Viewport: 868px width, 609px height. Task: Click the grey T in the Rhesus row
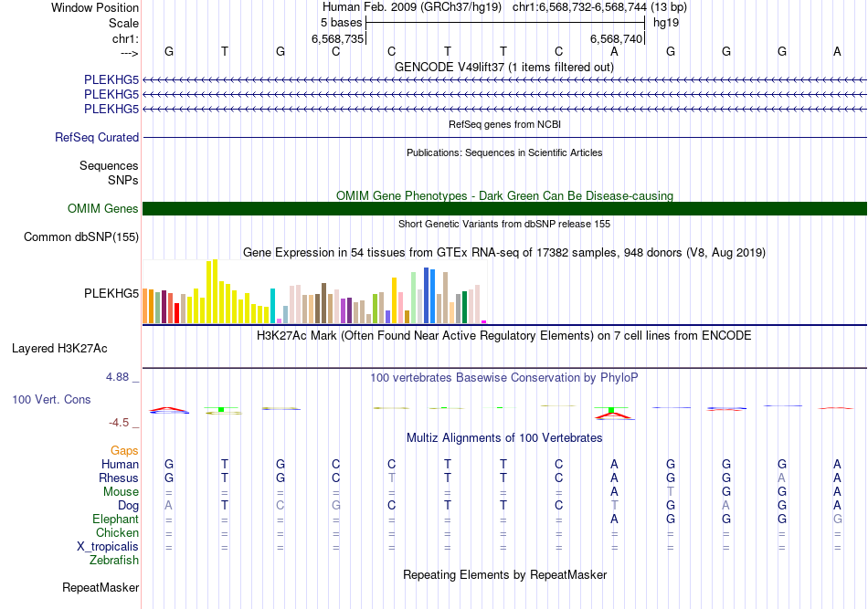pyautogui.click(x=391, y=478)
